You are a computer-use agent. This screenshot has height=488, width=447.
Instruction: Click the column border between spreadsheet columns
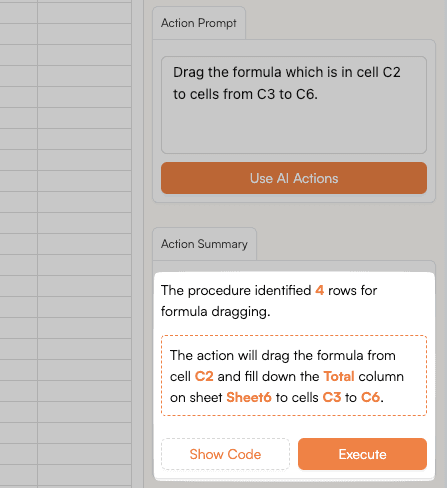(38, 244)
